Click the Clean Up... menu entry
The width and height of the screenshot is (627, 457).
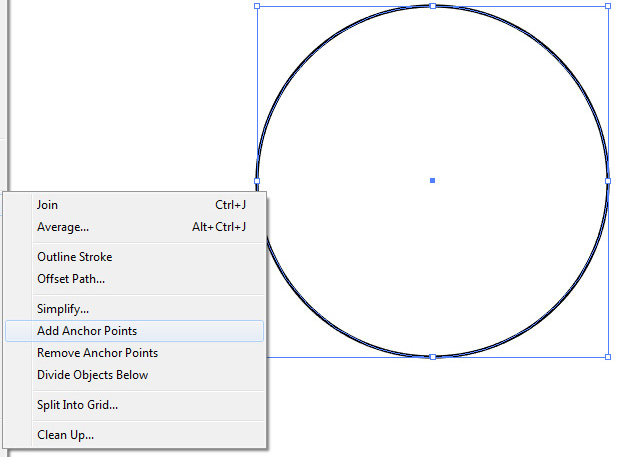(66, 435)
